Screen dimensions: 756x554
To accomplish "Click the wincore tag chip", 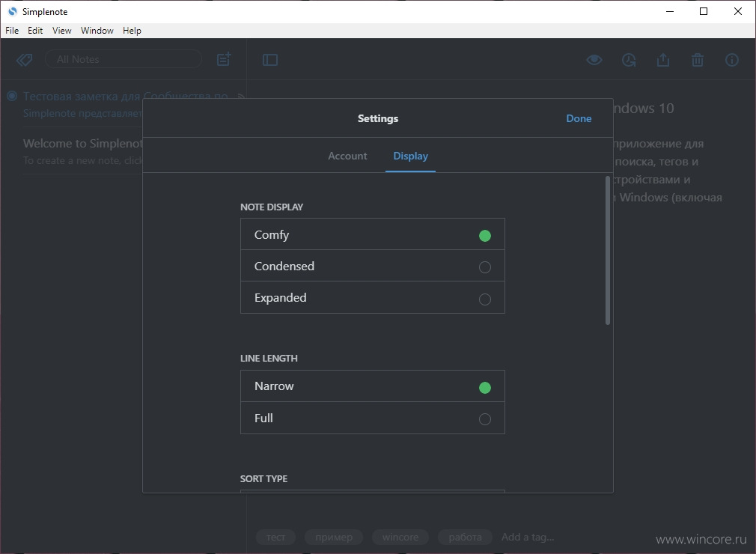I will 400,537.
